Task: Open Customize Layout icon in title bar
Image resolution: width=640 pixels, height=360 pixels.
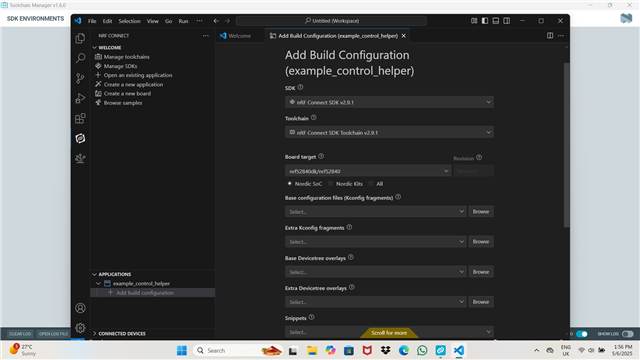Action: point(474,21)
